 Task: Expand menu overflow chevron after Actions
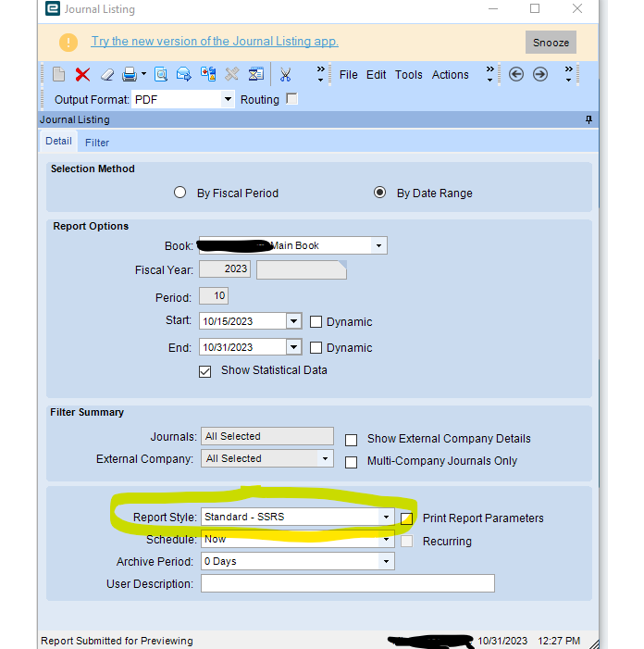(489, 74)
